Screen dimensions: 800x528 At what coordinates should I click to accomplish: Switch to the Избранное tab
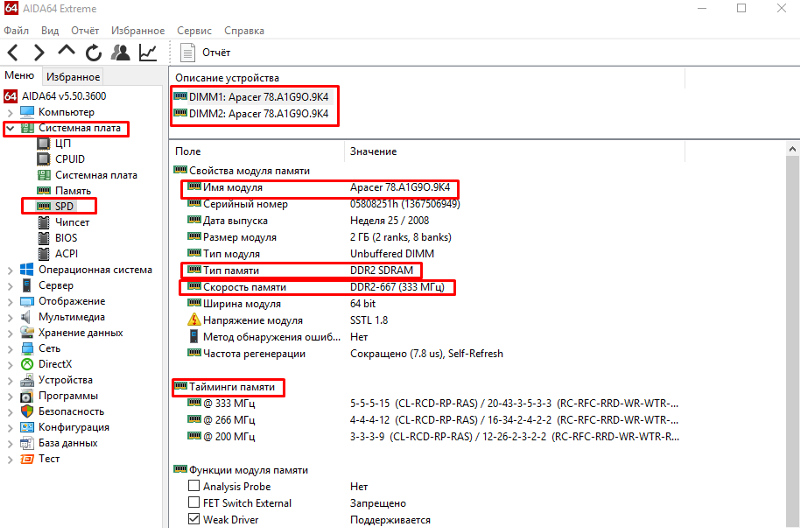[73, 77]
